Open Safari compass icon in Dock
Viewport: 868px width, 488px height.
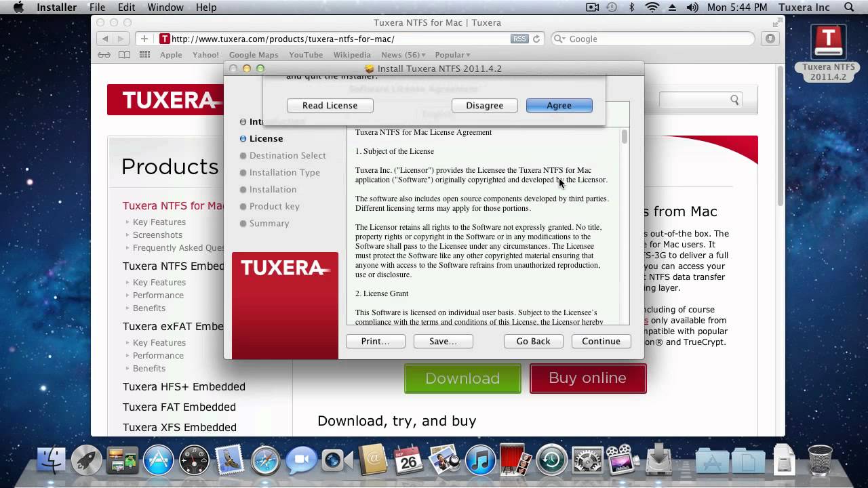(x=265, y=461)
